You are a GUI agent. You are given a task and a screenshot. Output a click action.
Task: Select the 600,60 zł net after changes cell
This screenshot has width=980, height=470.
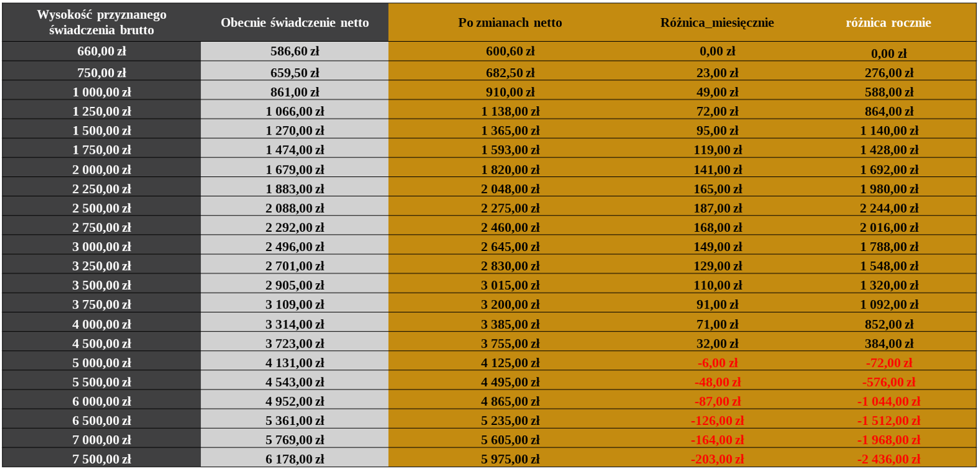tap(510, 52)
